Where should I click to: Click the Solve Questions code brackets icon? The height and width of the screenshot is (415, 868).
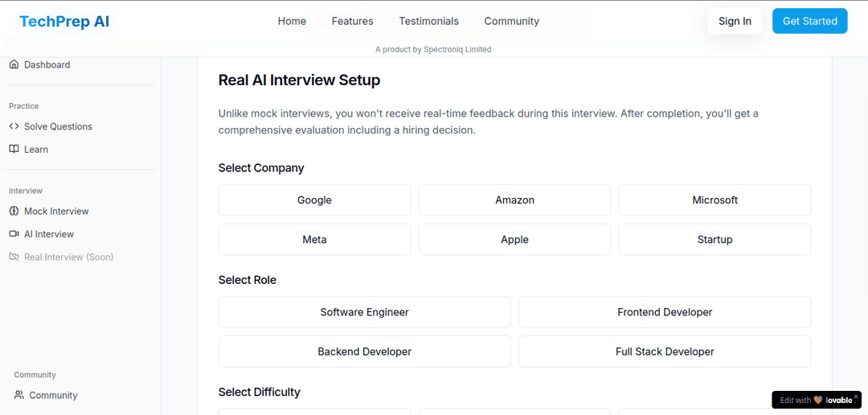coord(14,126)
